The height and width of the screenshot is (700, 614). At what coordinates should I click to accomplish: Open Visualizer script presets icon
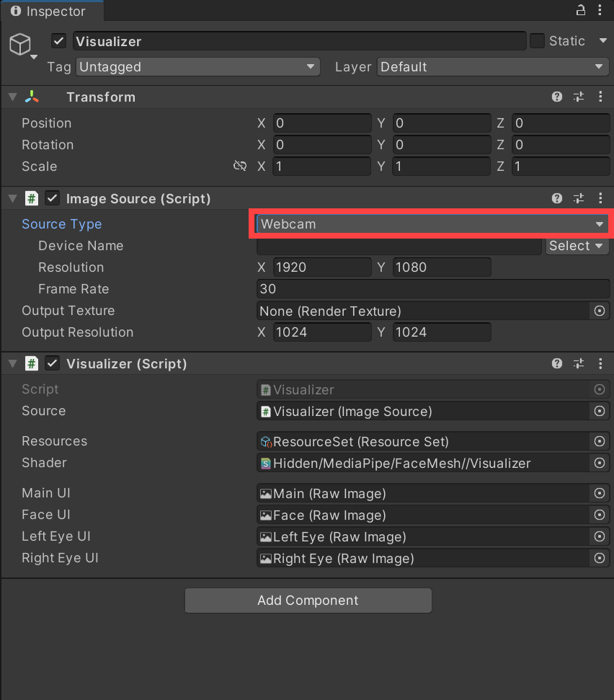pos(579,363)
